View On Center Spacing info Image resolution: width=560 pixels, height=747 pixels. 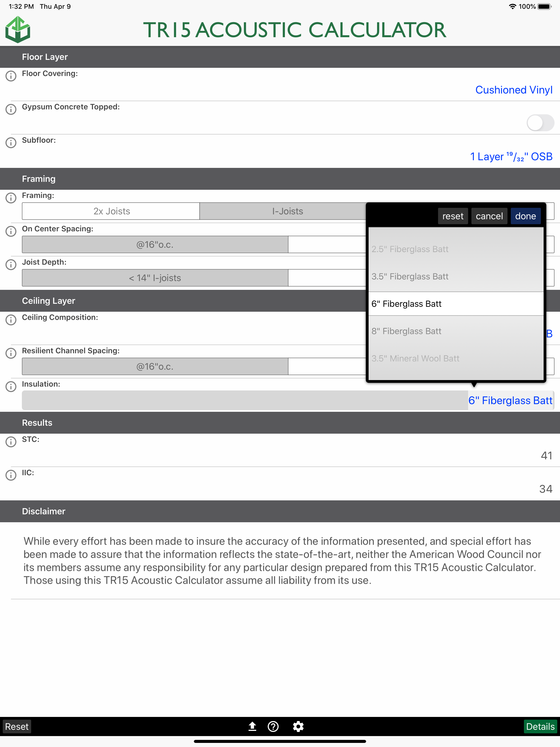(x=11, y=231)
